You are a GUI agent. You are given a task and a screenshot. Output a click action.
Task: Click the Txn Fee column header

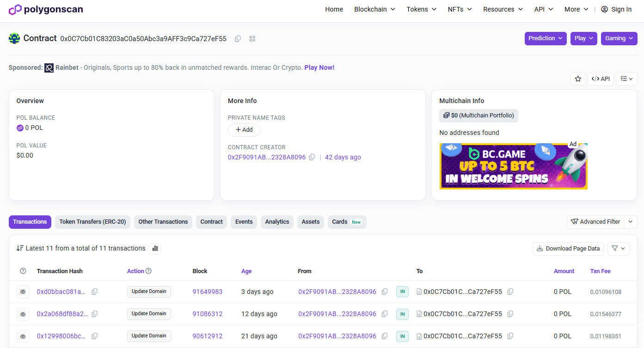pyautogui.click(x=601, y=271)
